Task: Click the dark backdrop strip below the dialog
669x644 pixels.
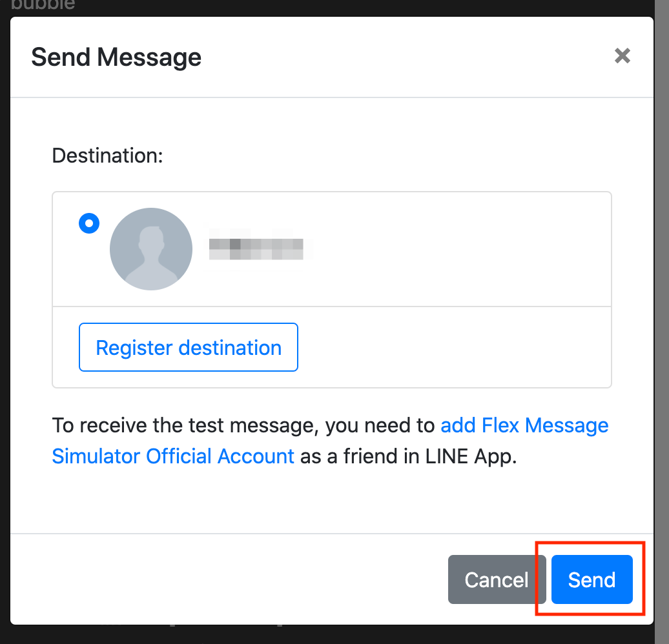Action: coord(323,635)
